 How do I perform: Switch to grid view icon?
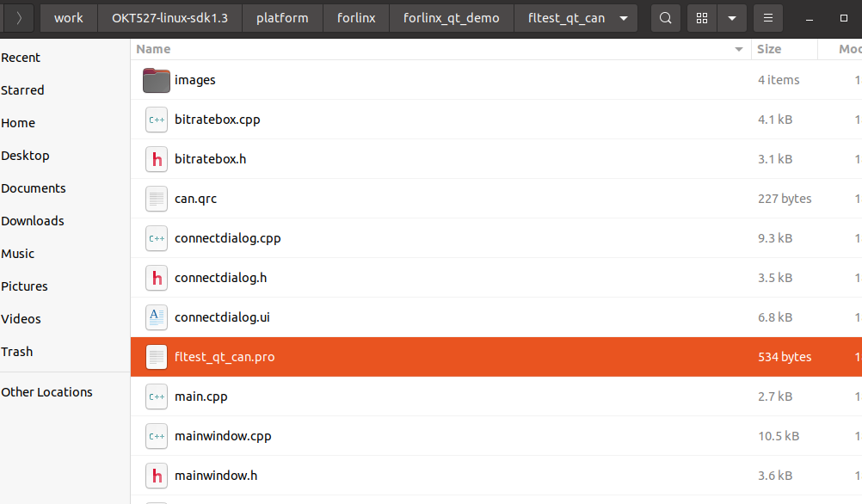click(702, 18)
